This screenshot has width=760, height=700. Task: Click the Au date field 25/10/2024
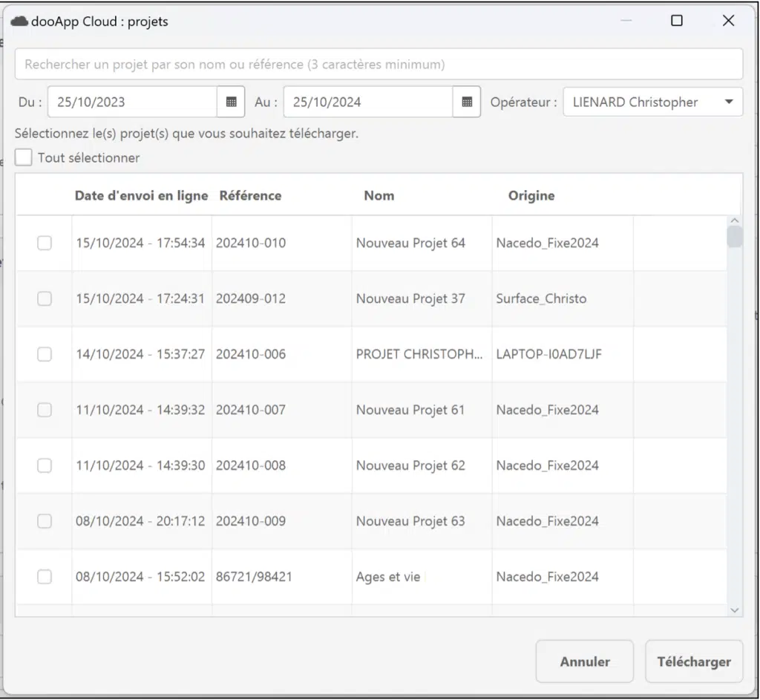[368, 102]
